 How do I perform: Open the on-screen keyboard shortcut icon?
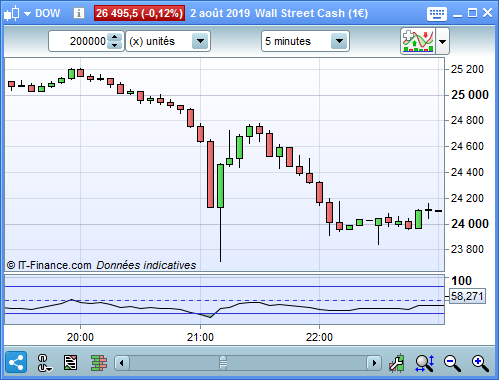pyautogui.click(x=437, y=14)
